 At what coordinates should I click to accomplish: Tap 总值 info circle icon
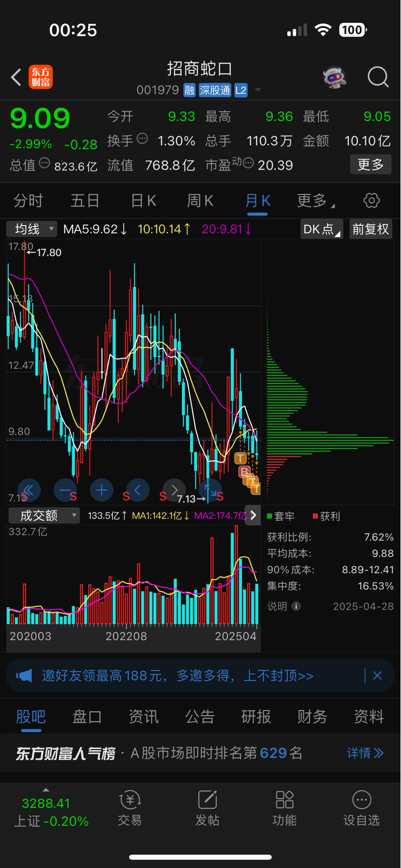point(45,163)
